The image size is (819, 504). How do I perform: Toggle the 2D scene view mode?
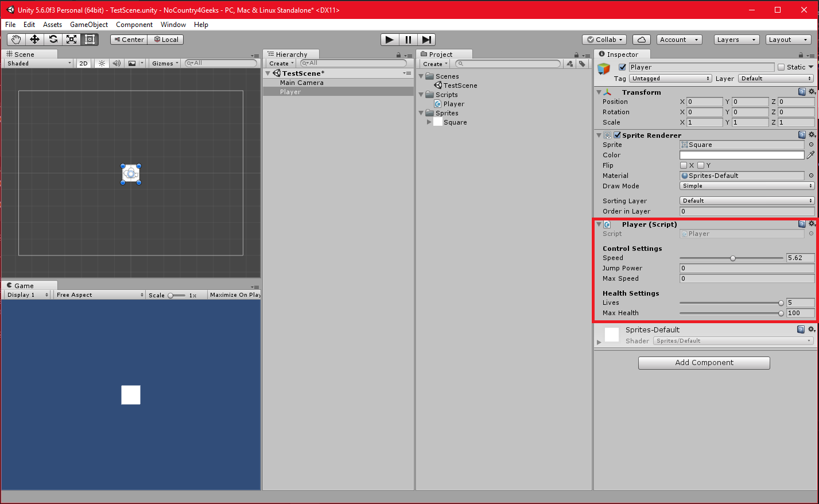83,63
